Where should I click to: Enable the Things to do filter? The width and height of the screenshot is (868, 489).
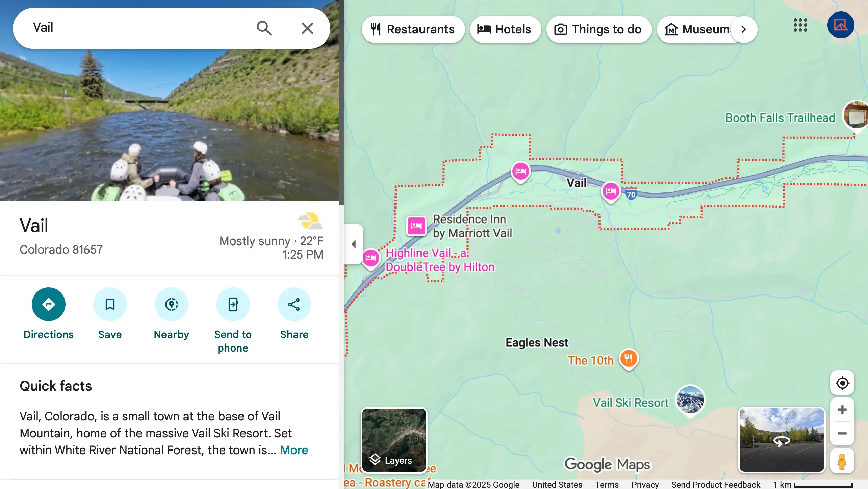[598, 29]
